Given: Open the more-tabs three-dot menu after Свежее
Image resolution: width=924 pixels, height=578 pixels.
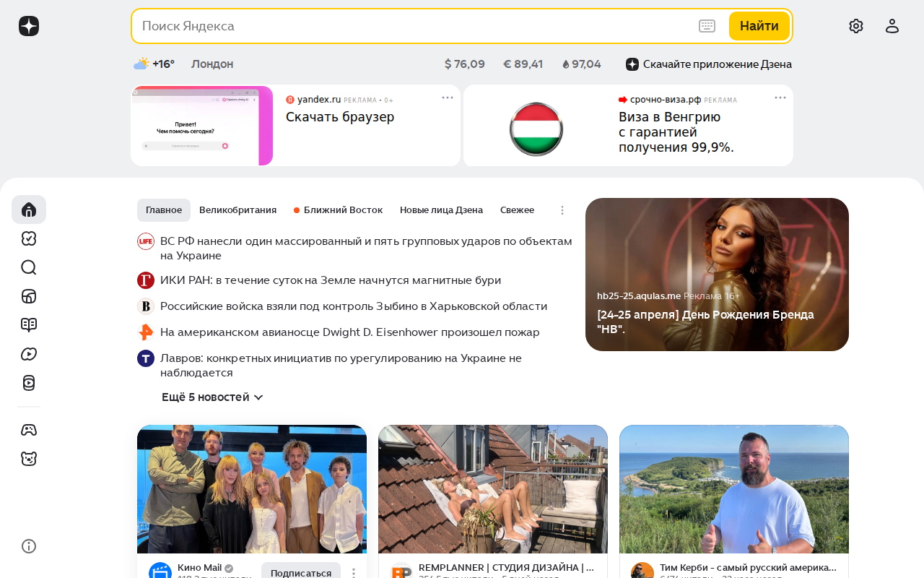Looking at the screenshot, I should (562, 210).
